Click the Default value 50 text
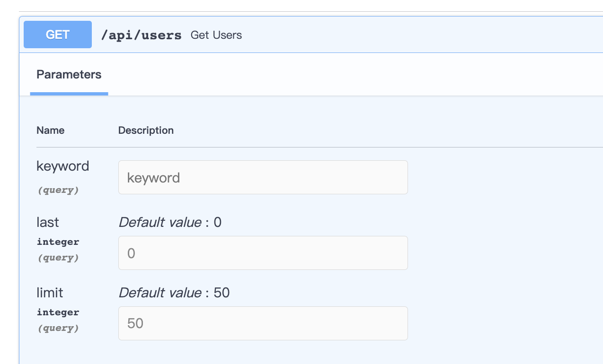 tap(174, 293)
